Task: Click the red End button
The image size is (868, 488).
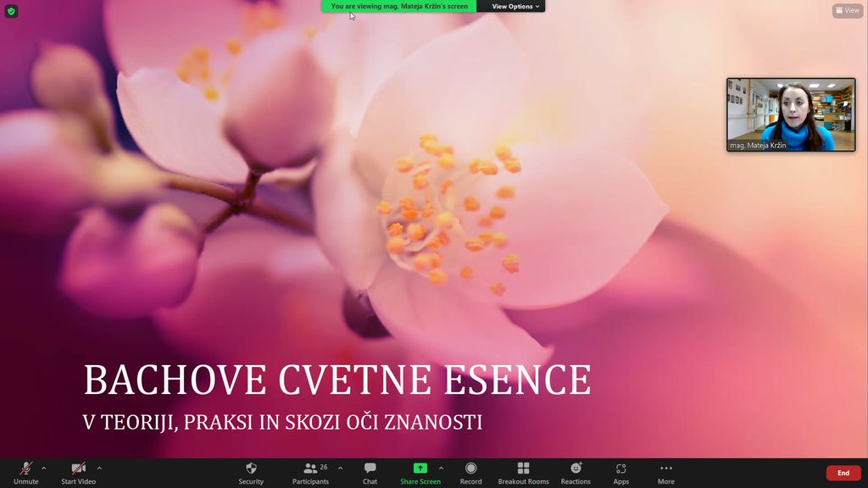Action: coord(843,473)
